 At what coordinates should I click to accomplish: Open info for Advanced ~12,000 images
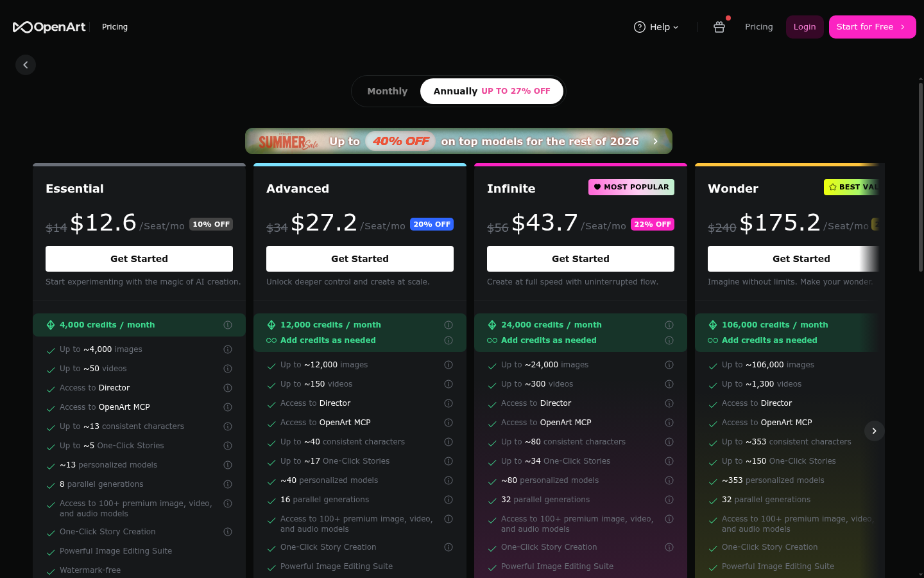[449, 365]
